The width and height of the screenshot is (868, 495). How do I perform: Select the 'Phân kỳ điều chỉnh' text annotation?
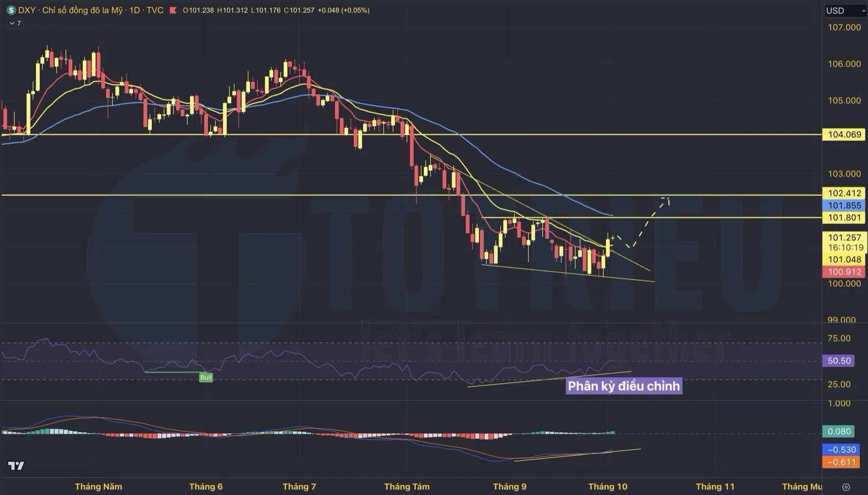coord(624,386)
